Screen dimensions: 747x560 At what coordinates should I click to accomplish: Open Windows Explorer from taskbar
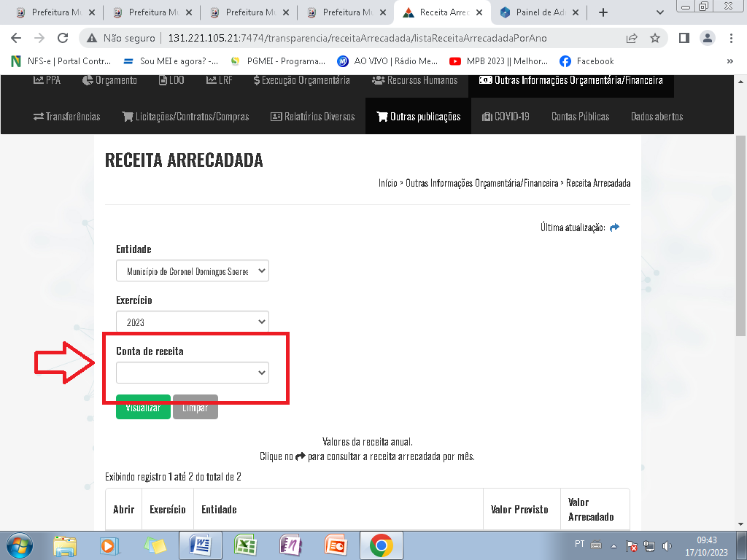(x=65, y=545)
